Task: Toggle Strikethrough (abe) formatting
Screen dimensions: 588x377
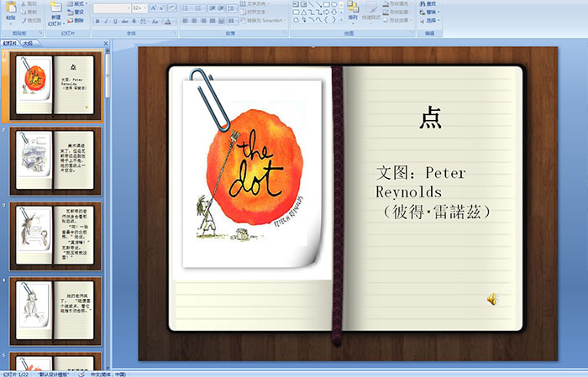Action: (x=124, y=21)
